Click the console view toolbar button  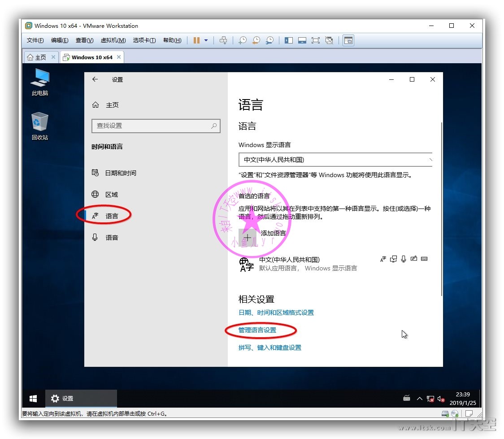click(x=348, y=40)
